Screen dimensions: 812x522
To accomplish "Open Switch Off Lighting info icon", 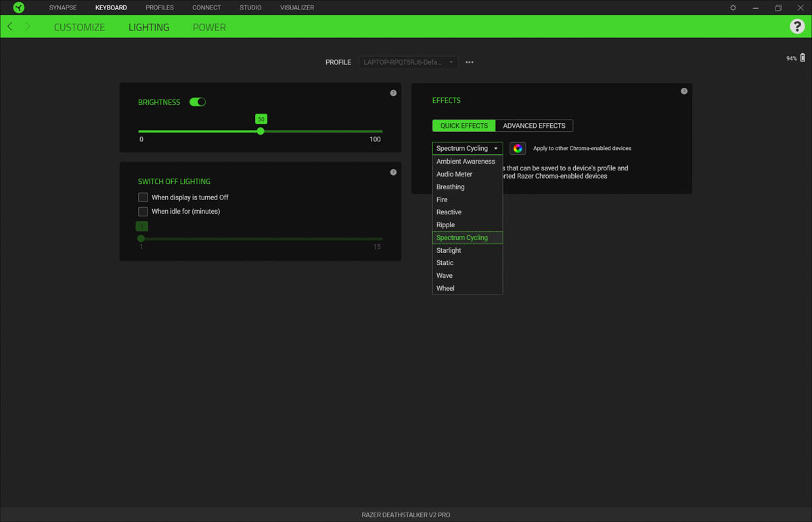I will 393,172.
